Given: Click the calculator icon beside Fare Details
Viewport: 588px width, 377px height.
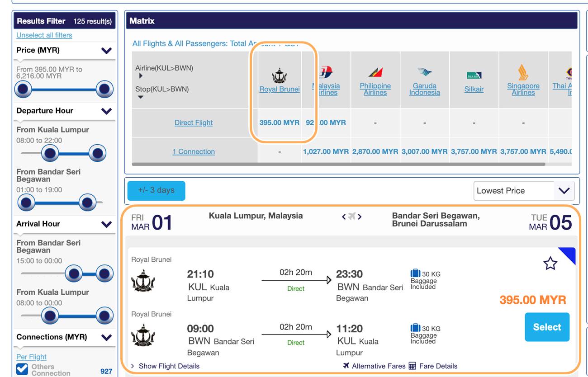Looking at the screenshot, I should (412, 366).
